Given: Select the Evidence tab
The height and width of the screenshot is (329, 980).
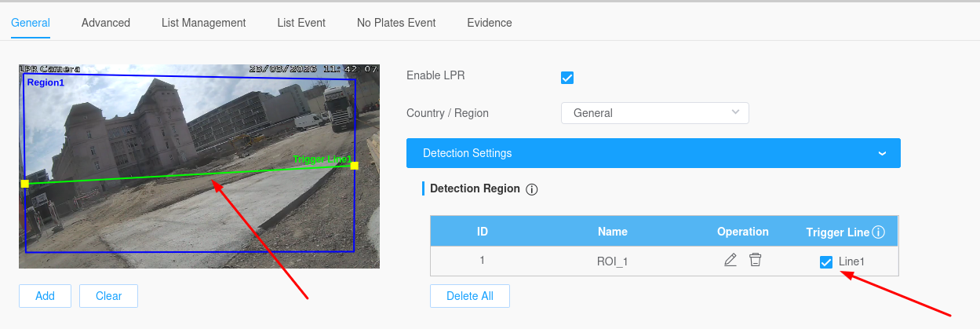Looking at the screenshot, I should [x=490, y=23].
